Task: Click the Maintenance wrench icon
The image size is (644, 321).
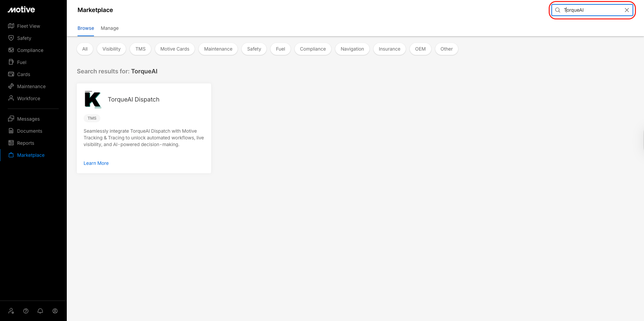Action: (11, 86)
